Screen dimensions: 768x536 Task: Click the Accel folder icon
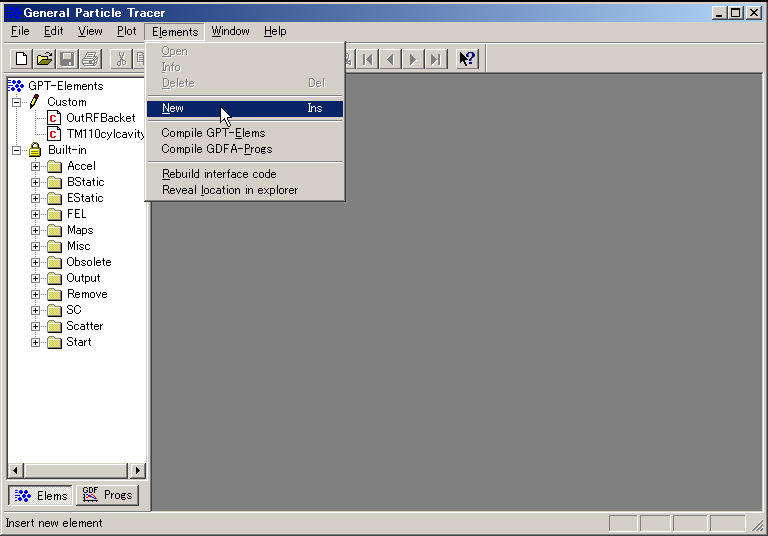[x=54, y=167]
